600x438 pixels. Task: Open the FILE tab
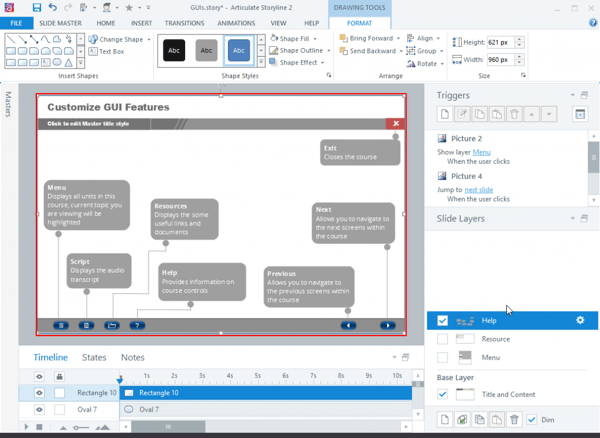tap(16, 23)
